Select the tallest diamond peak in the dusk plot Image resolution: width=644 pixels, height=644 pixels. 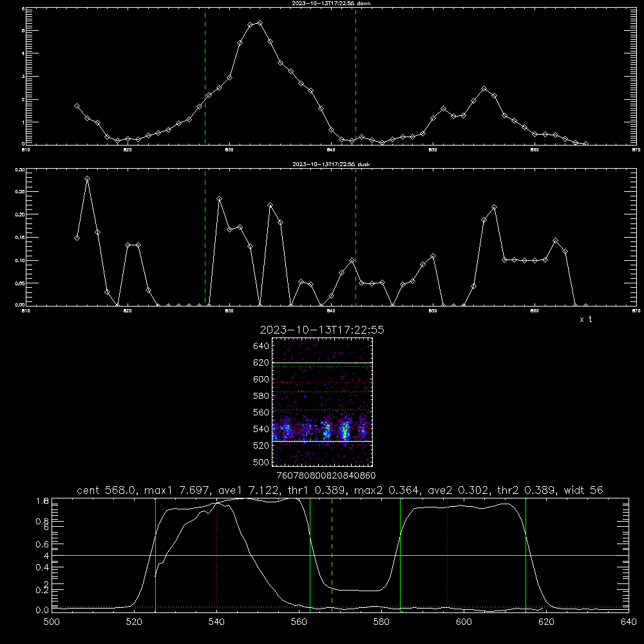(87, 179)
